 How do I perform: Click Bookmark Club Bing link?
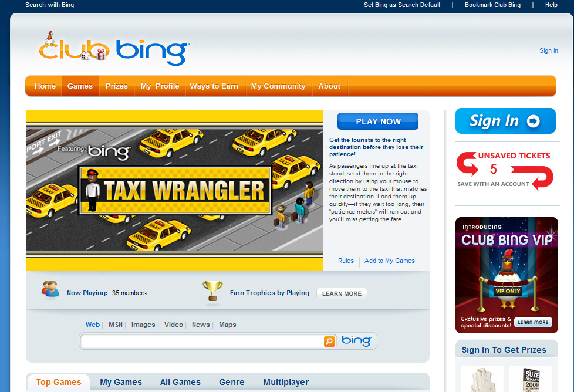(x=493, y=5)
